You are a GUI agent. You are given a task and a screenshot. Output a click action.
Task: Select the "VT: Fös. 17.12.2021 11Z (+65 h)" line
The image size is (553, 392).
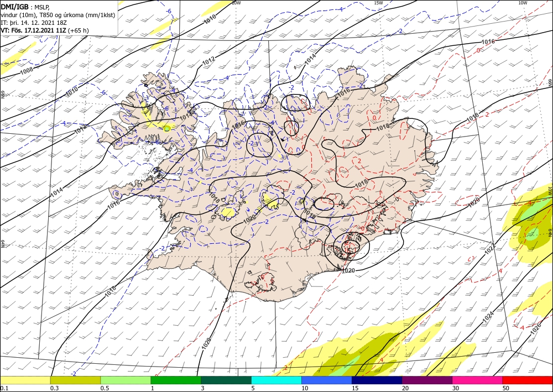(x=45, y=30)
